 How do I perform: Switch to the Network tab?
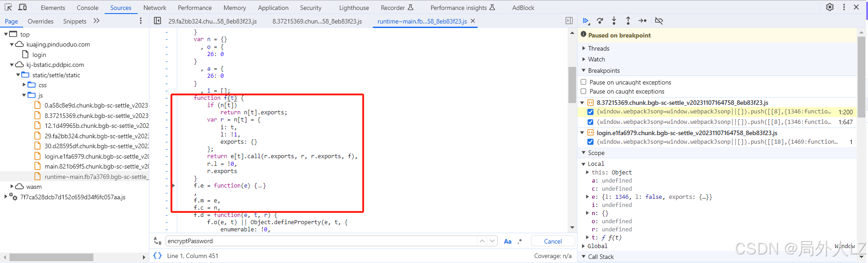click(x=155, y=8)
